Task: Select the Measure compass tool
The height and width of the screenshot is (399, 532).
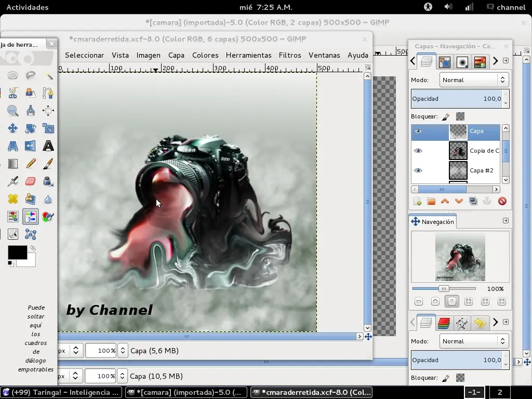Action: click(x=31, y=110)
